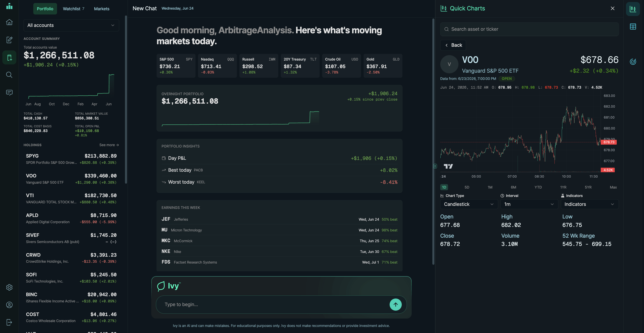644x333 pixels.
Task: Send message with the arrow button
Action: pyautogui.click(x=396, y=305)
